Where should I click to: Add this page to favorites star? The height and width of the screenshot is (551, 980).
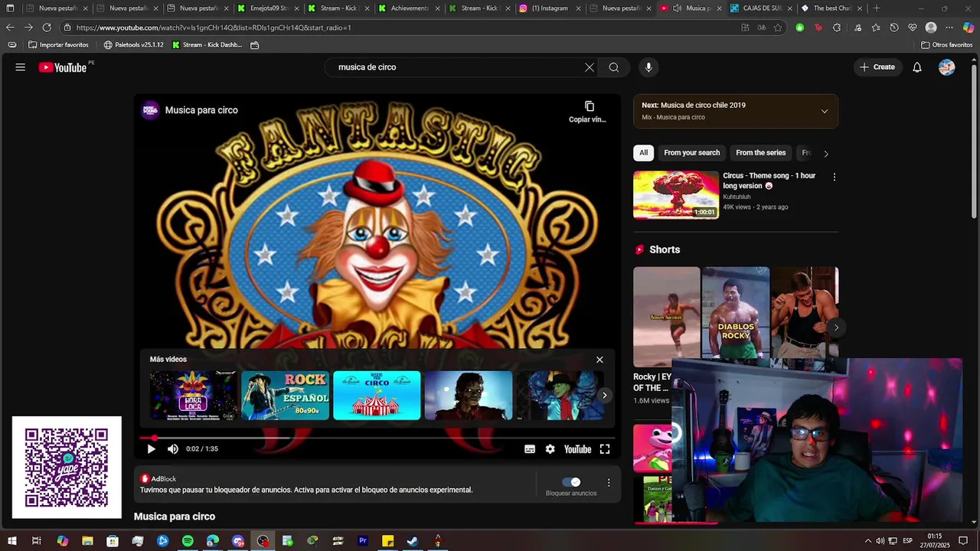coord(778,28)
